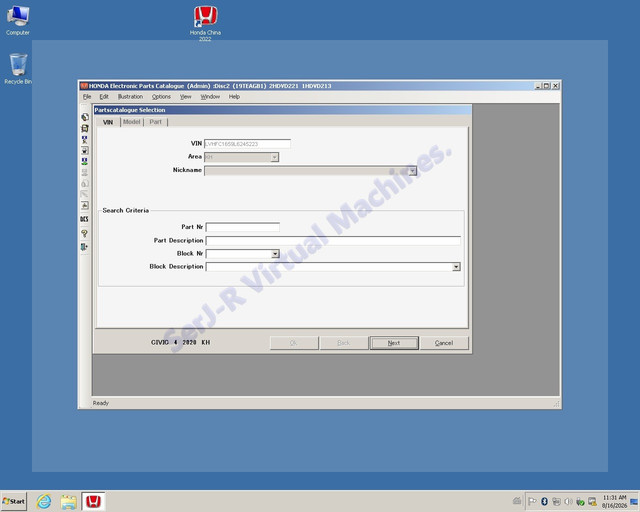Open the Edit menu
The width and height of the screenshot is (640, 512).
[104, 97]
